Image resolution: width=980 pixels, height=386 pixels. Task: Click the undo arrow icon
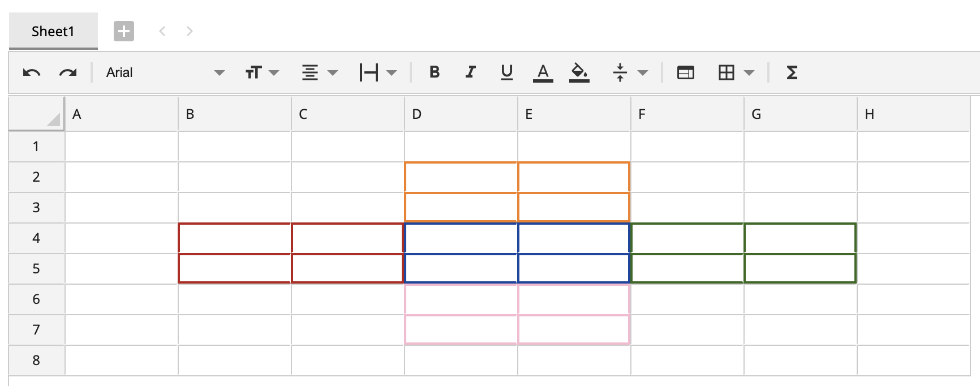click(x=32, y=72)
